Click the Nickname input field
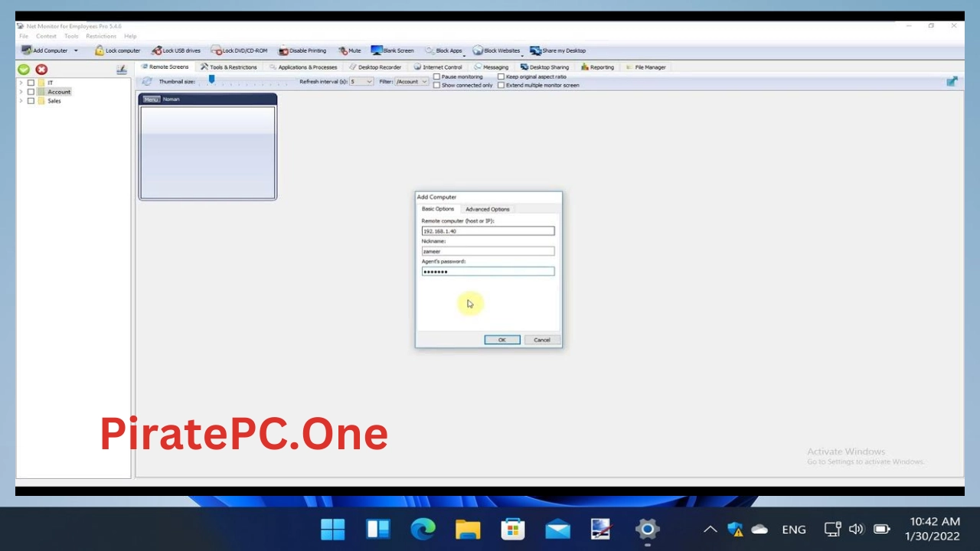This screenshot has height=551, width=980. [x=488, y=251]
